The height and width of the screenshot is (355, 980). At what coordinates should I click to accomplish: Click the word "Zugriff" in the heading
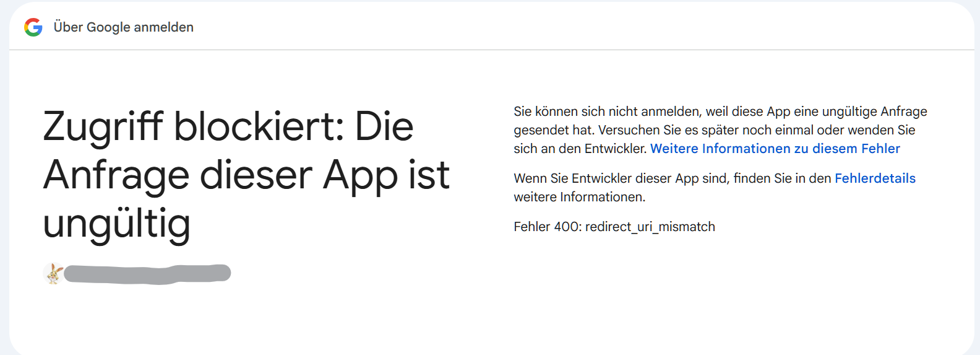pyautogui.click(x=103, y=126)
